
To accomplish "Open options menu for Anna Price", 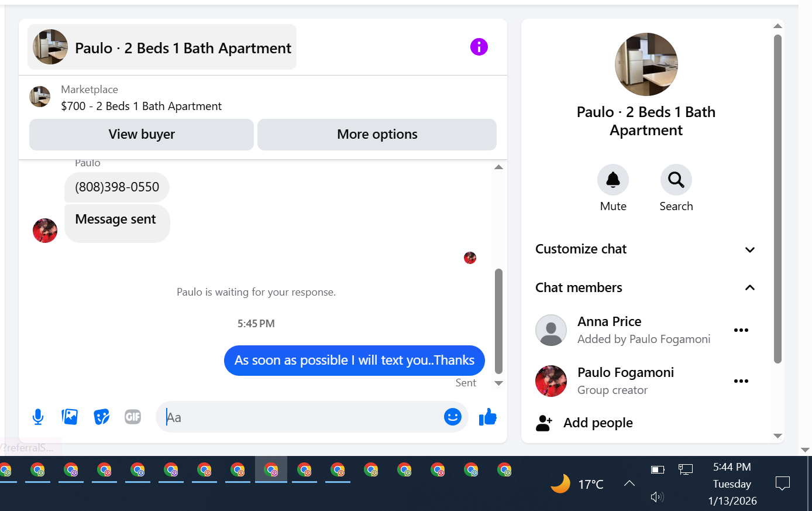I will pyautogui.click(x=741, y=330).
